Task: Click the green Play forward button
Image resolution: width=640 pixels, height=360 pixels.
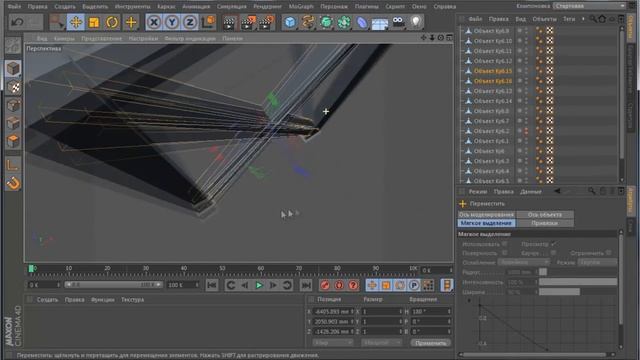Action: tap(259, 285)
